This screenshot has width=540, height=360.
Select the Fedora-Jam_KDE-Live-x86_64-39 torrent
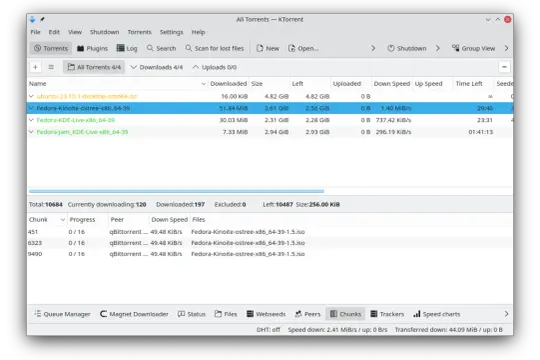click(x=270, y=132)
